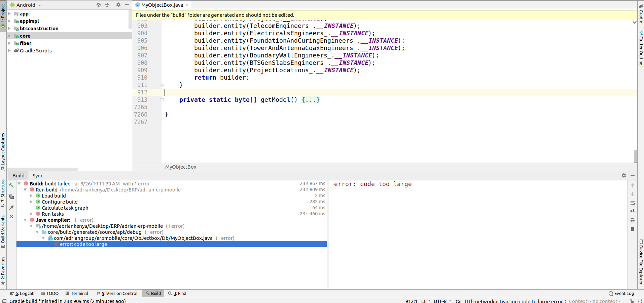Click the pin tab icon in Build panel
This screenshot has width=644, height=303.
pyautogui.click(x=11, y=208)
